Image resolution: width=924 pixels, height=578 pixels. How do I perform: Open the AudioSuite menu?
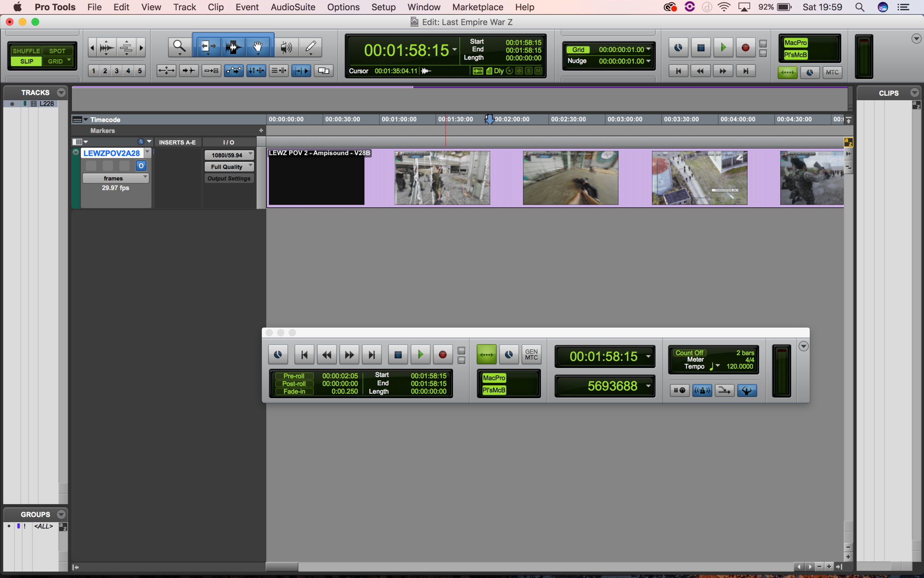(293, 7)
